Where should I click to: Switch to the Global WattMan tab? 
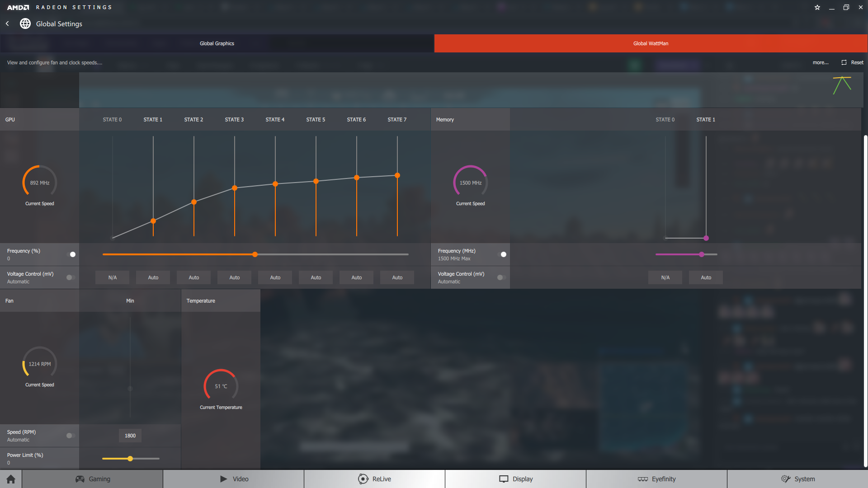coord(651,43)
